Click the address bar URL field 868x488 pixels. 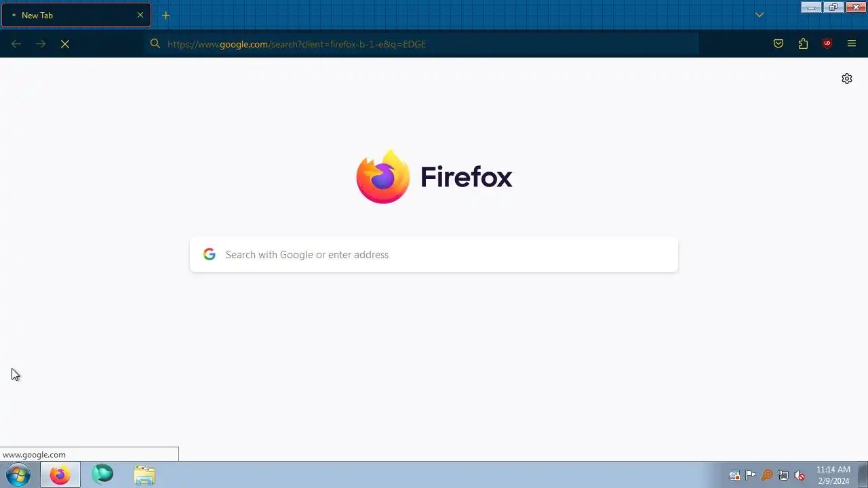(x=421, y=44)
